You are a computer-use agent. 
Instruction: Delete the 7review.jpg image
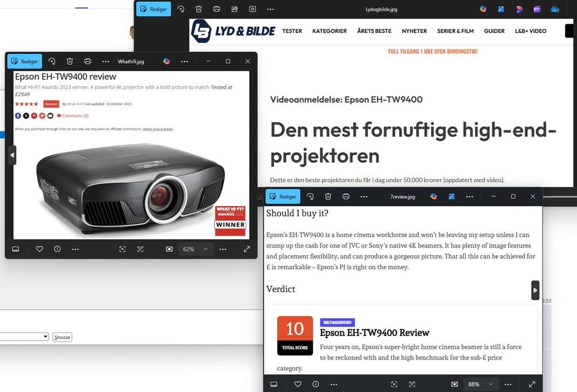(x=328, y=197)
